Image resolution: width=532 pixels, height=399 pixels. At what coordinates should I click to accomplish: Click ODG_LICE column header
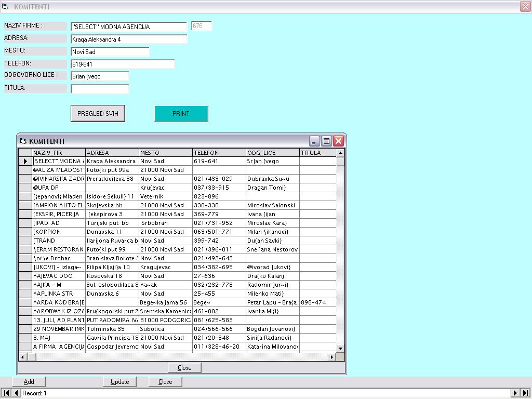[x=273, y=153]
